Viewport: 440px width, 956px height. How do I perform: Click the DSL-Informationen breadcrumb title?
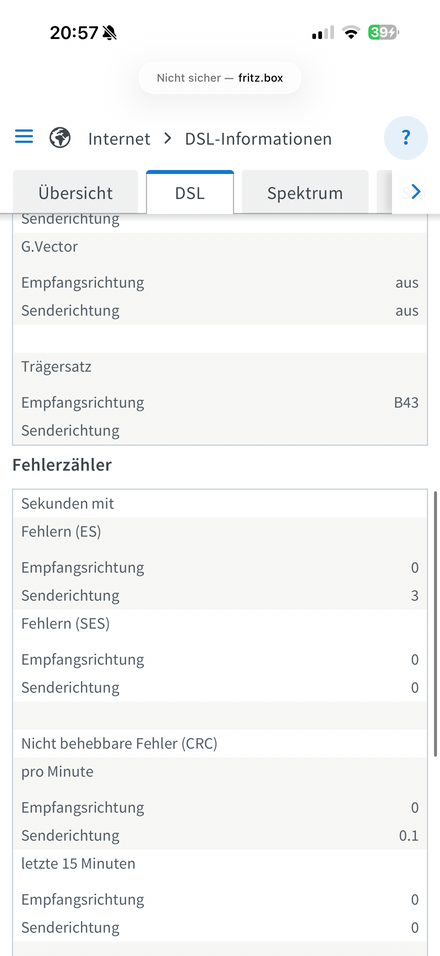258,139
